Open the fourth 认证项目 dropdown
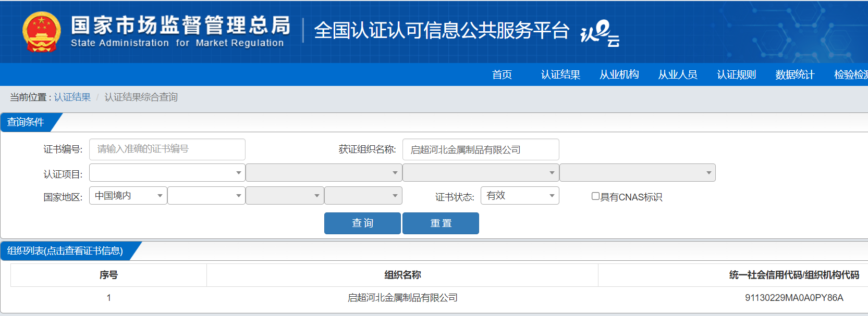Viewport: 868px width, 316px height. [x=638, y=173]
